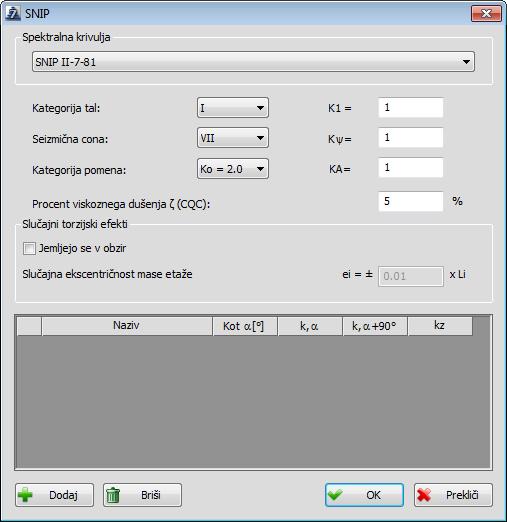Click the Kot α[°] column header

[245, 326]
